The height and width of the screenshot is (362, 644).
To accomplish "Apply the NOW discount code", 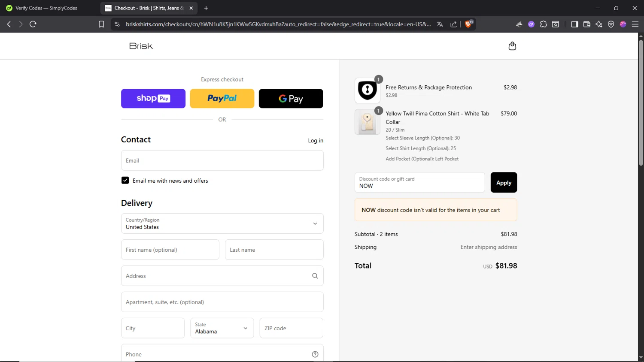I will pos(504,182).
